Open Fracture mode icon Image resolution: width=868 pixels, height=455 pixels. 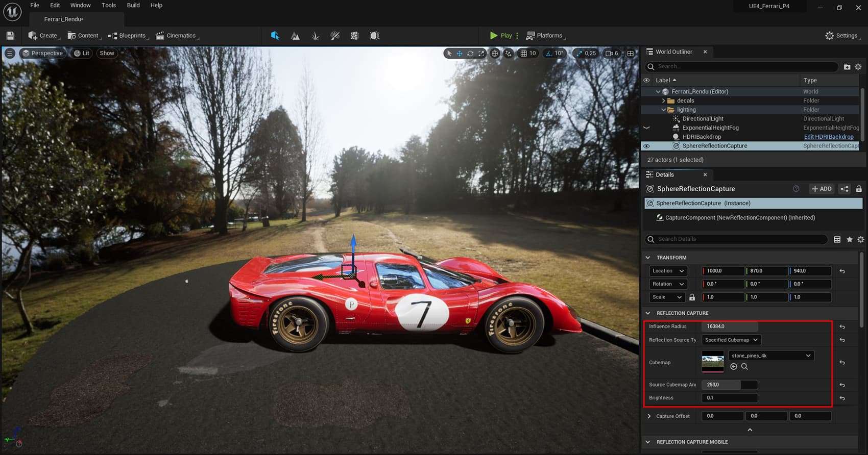(x=355, y=36)
